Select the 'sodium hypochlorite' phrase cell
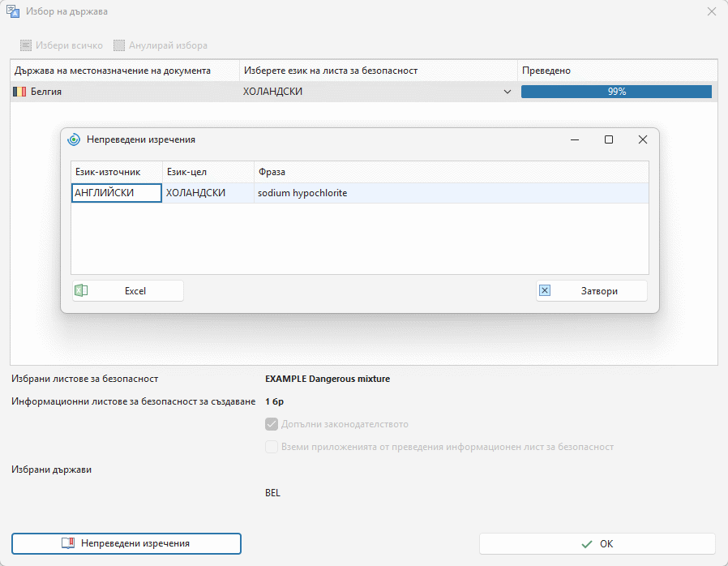The width and height of the screenshot is (728, 566). [x=452, y=193]
